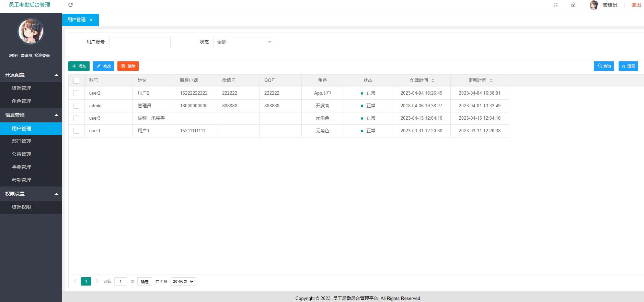Focus the 用户账号 input field
The width and height of the screenshot is (644, 302).
140,42
